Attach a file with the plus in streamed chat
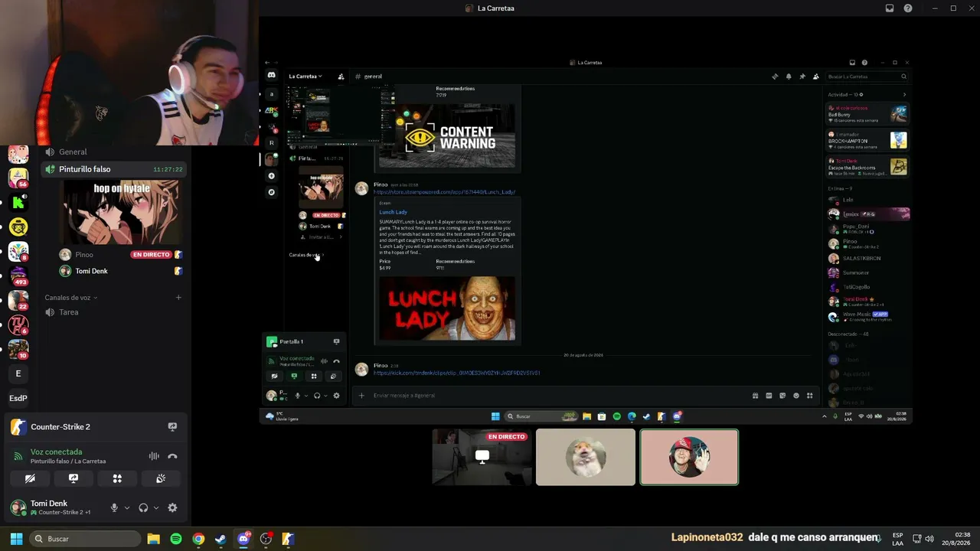Viewport: 980px width, 551px height. tap(361, 396)
